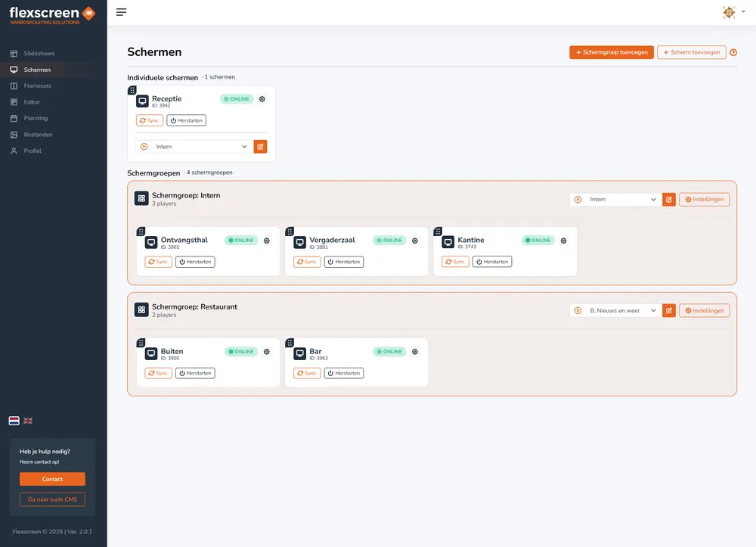Edit slideshow for Schermgroep Intern

[669, 199]
